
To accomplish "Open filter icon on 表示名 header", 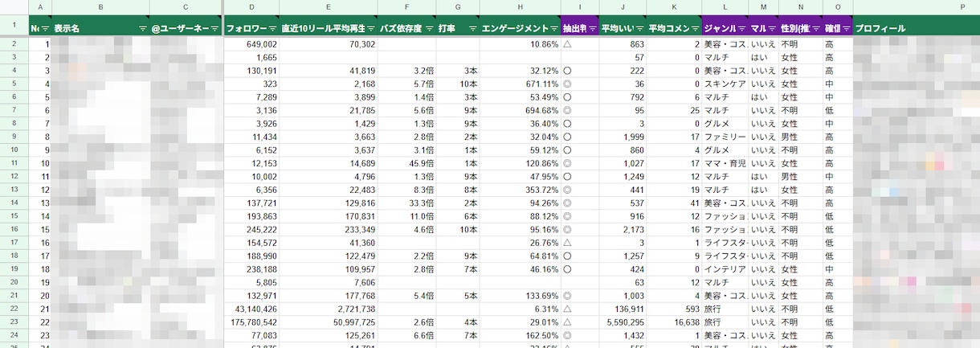I will click(x=142, y=28).
